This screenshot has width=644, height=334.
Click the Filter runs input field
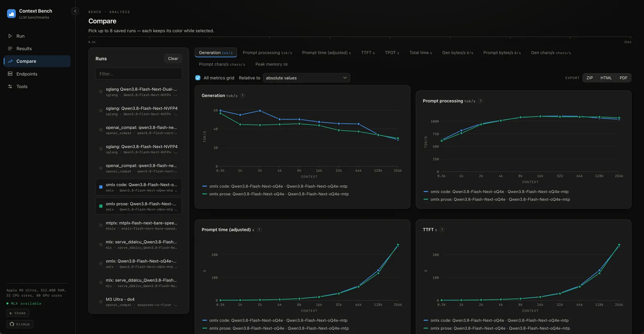point(139,74)
